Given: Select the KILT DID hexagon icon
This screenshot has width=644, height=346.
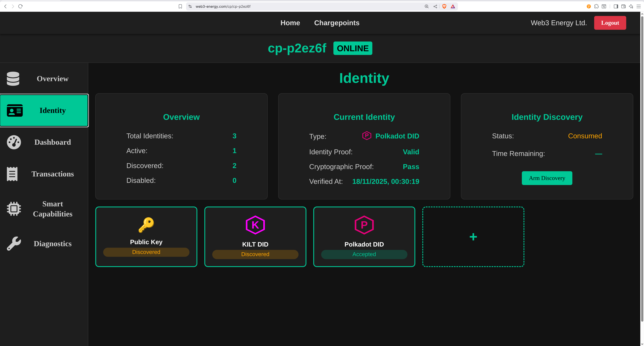Looking at the screenshot, I should [255, 225].
